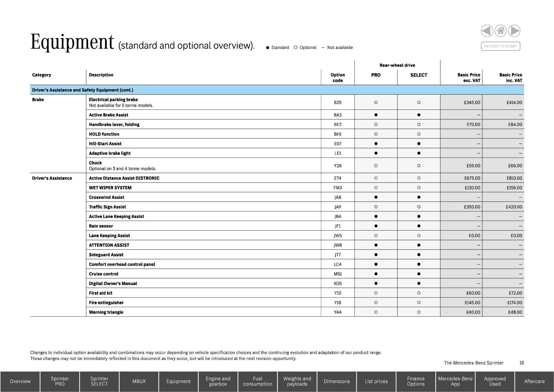
Task: Go to the next page arrow
Action: [514, 31]
